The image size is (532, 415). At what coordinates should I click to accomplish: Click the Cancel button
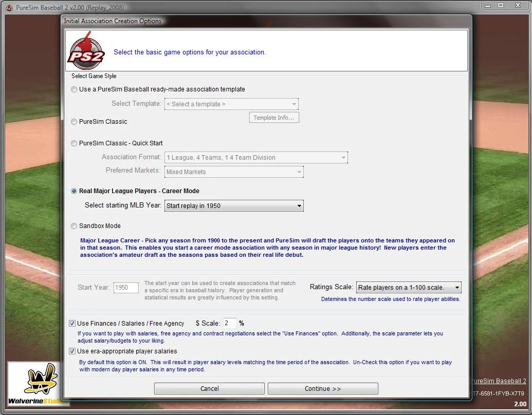[209, 389]
